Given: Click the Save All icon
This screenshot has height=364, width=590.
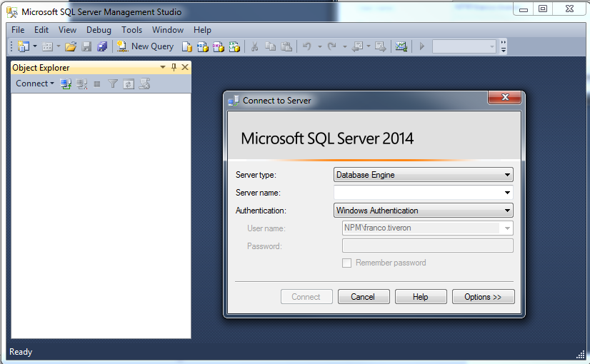Looking at the screenshot, I should click(x=102, y=46).
